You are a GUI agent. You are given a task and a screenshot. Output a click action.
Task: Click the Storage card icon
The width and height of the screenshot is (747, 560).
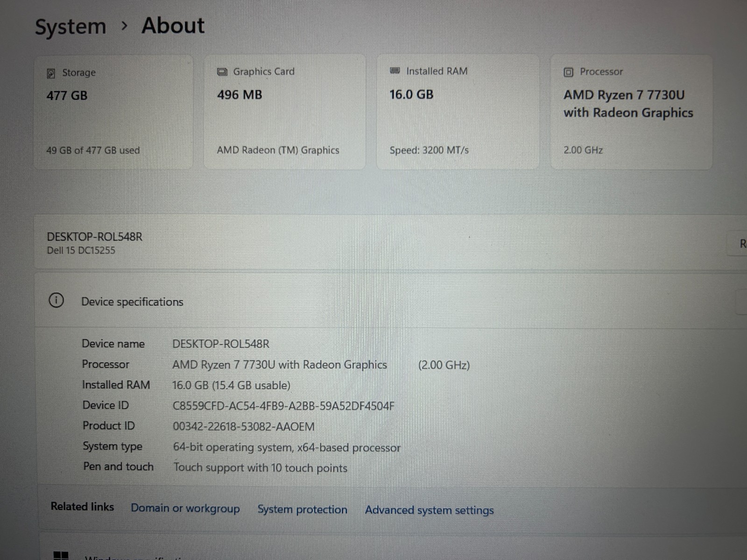click(51, 73)
